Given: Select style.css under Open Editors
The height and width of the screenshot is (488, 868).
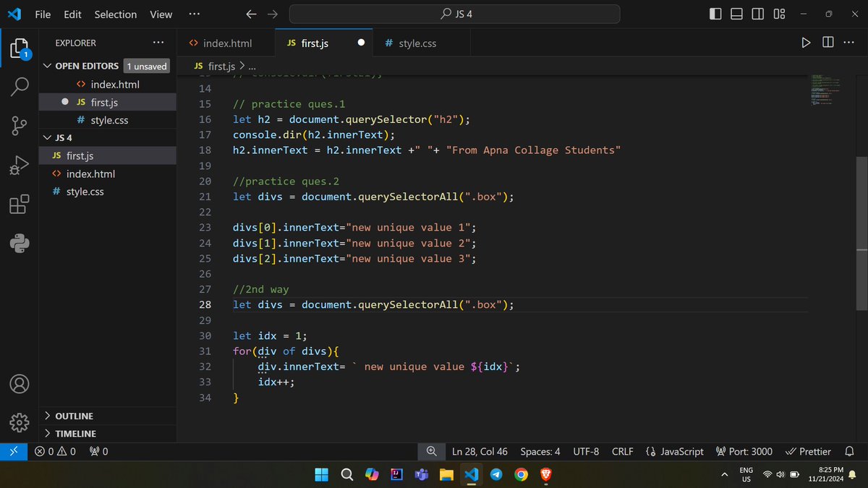Looking at the screenshot, I should pyautogui.click(x=108, y=120).
